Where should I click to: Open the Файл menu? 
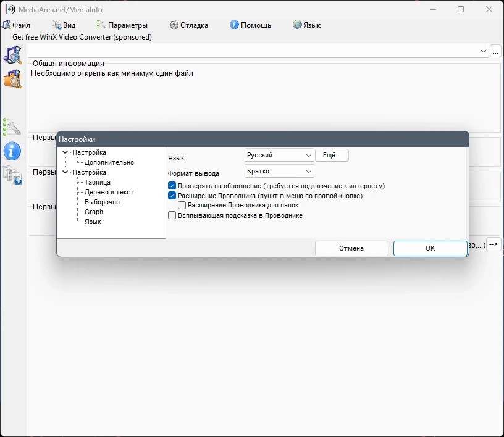click(x=16, y=25)
